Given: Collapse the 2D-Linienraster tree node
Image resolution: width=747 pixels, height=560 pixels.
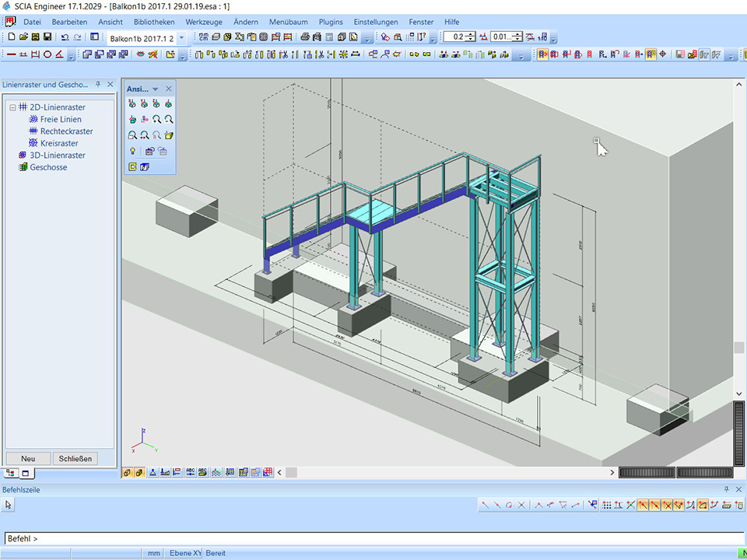Looking at the screenshot, I should (x=12, y=107).
